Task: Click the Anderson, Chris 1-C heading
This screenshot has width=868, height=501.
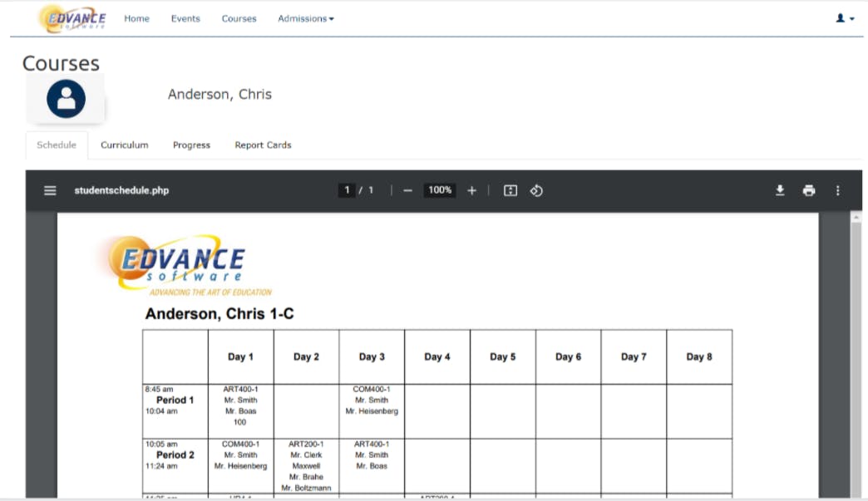Action: (219, 313)
